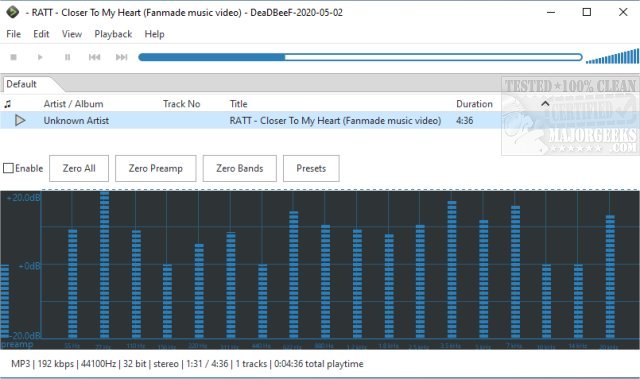Open the Edit menu

tap(41, 34)
